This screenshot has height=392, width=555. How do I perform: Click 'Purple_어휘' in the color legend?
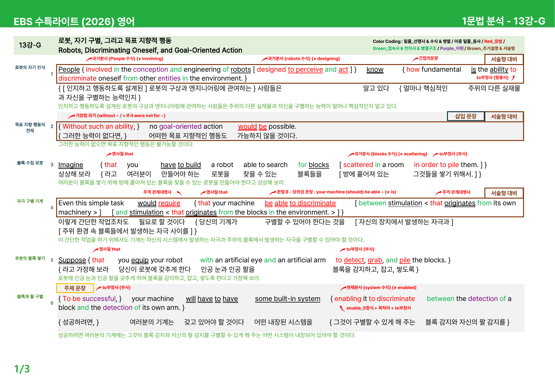[x=452, y=48]
